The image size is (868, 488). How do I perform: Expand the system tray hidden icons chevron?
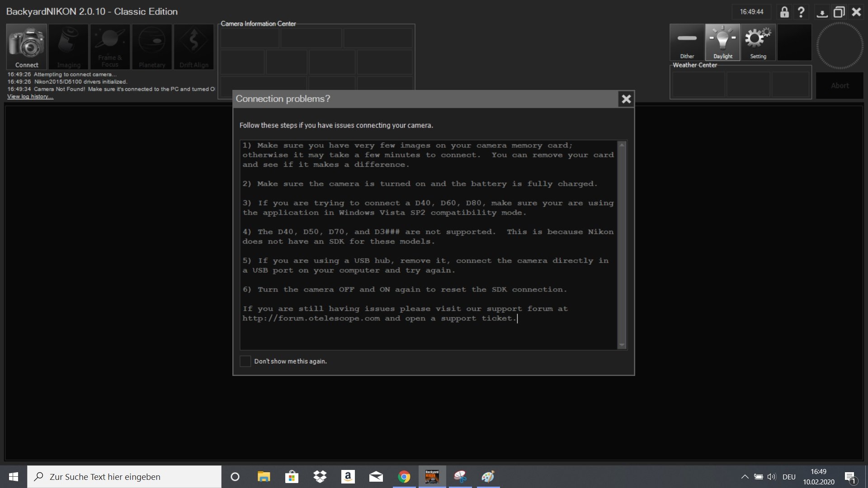point(745,477)
